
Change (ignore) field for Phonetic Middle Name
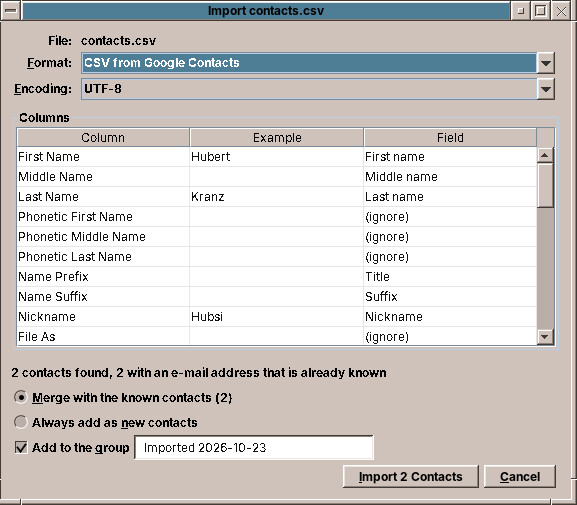(450, 237)
